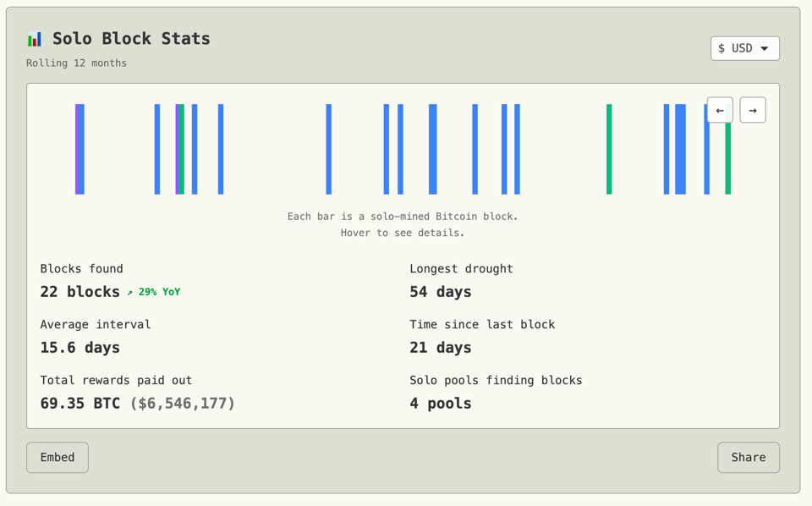
Task: Click the Embed button
Action: [57, 457]
